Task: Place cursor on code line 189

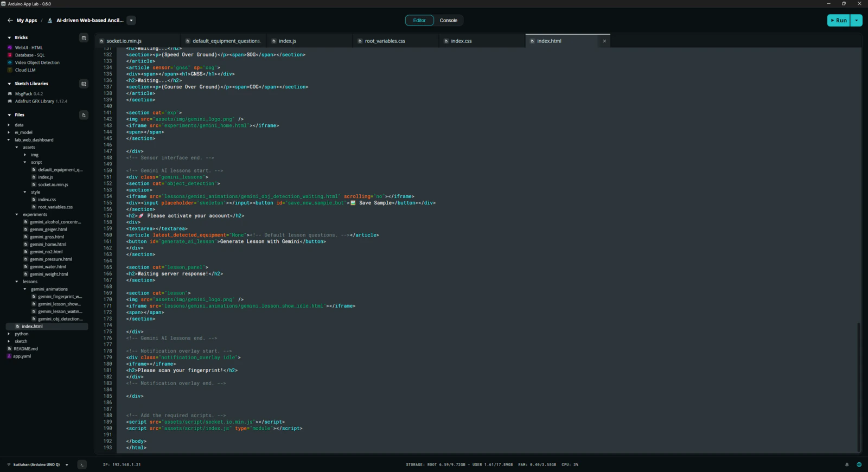Action: pyautogui.click(x=206, y=422)
